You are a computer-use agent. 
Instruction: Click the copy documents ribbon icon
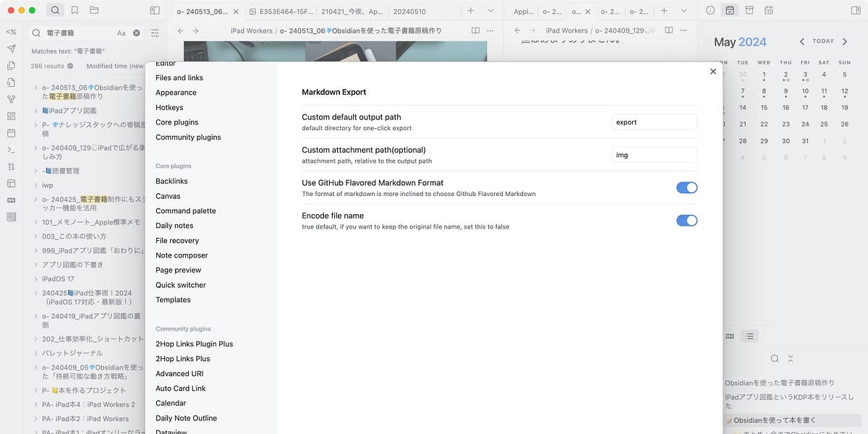click(x=11, y=65)
